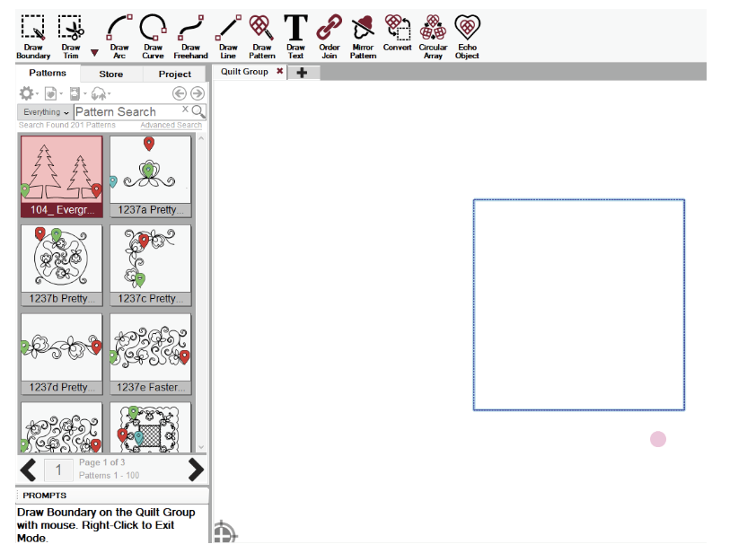Select the Draw Boundary tool
The height and width of the screenshot is (553, 756).
pos(33,36)
